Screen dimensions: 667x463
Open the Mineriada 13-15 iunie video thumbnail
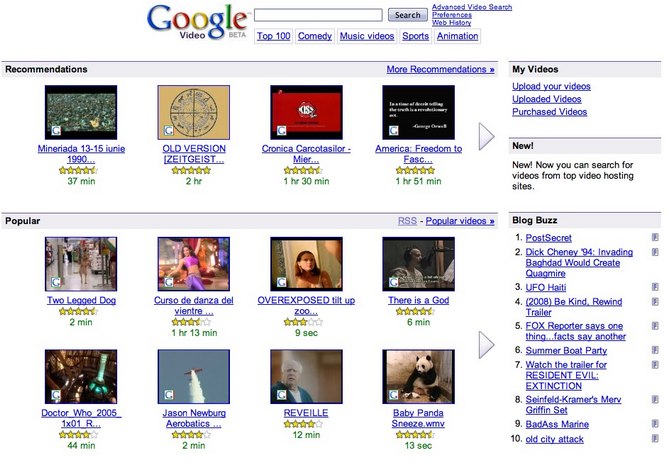point(81,112)
